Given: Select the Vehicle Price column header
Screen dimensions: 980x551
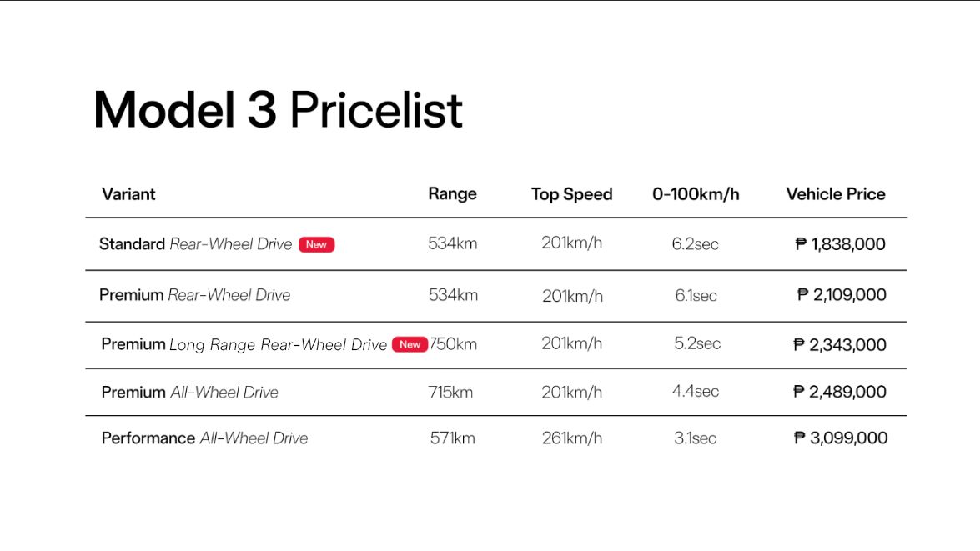Looking at the screenshot, I should point(835,194).
